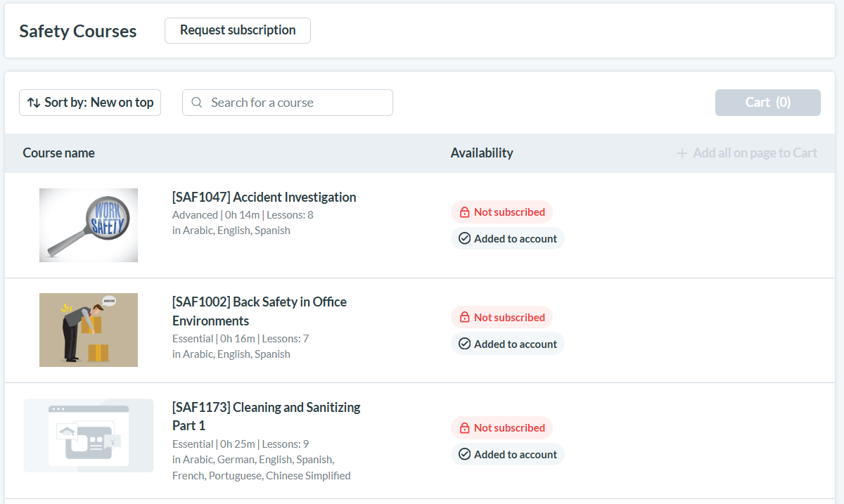Screen dimensions: 844x504
Task: Click languages line under Back Safety course
Action: point(231,354)
